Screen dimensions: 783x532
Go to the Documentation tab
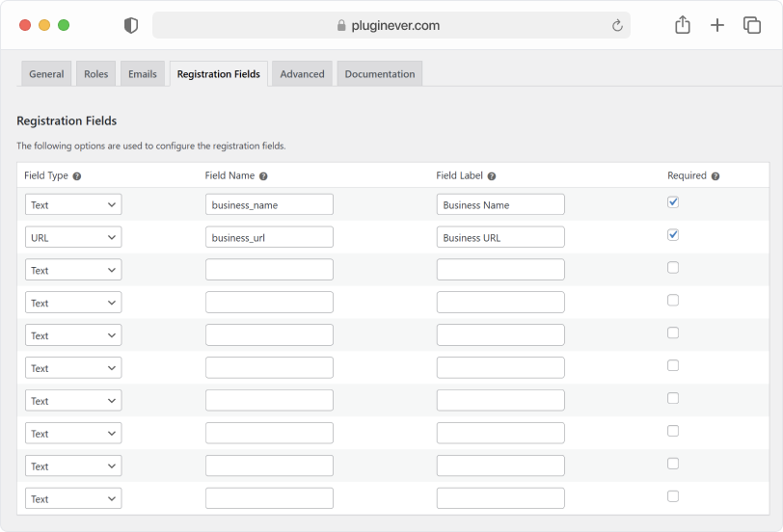pos(379,74)
